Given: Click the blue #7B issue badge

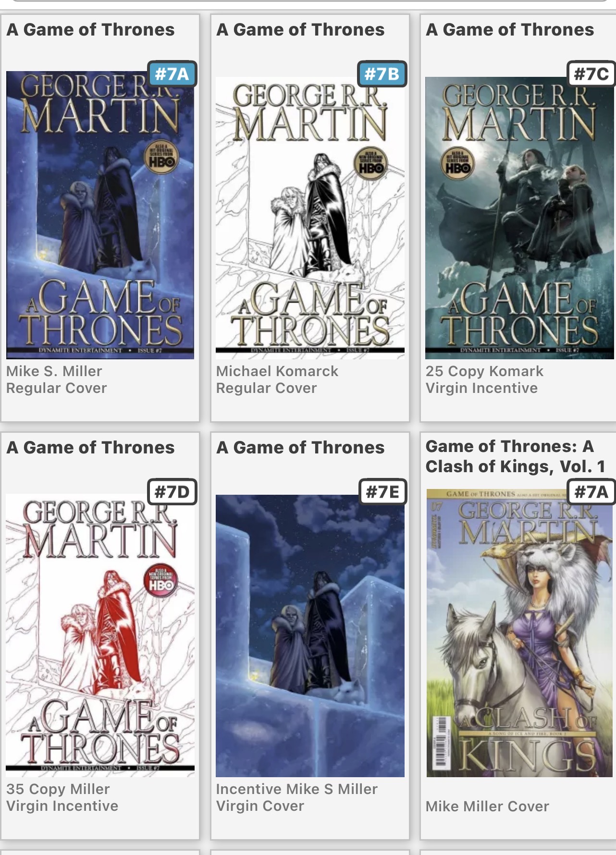Looking at the screenshot, I should click(x=382, y=74).
